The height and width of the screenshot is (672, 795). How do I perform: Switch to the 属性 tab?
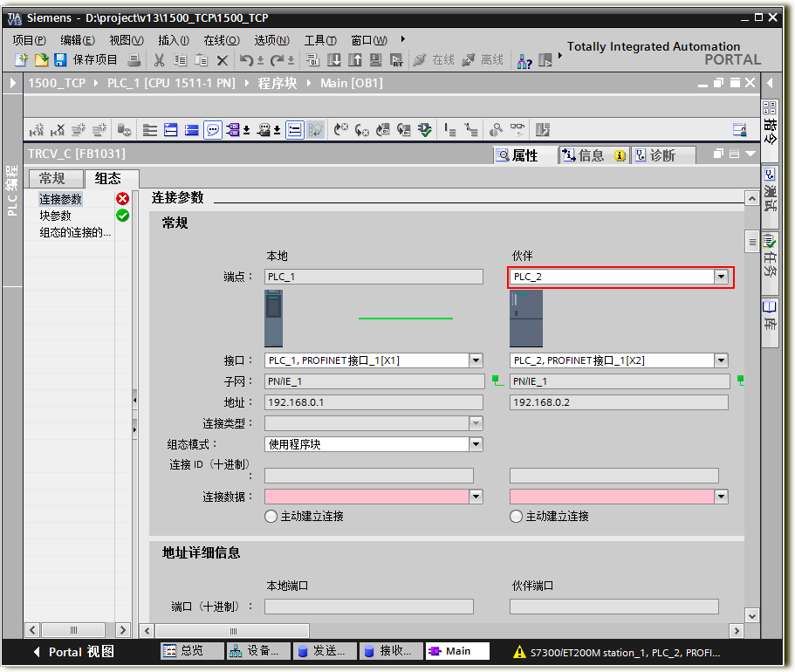(524, 155)
